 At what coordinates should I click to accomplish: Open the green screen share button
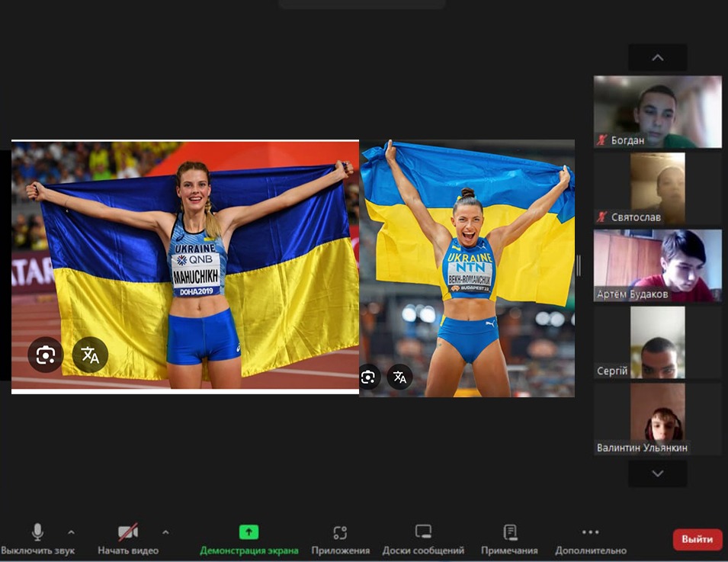[x=249, y=532]
